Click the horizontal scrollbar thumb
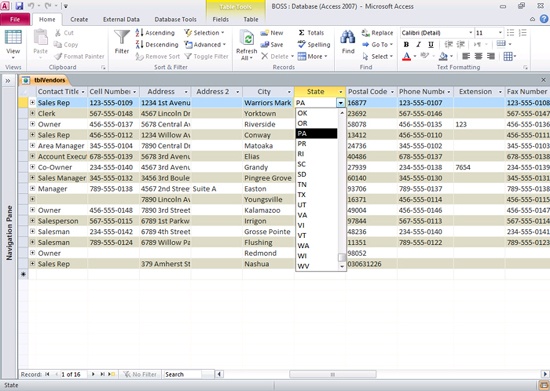Screen dimensions: 550x391 (x=333, y=374)
